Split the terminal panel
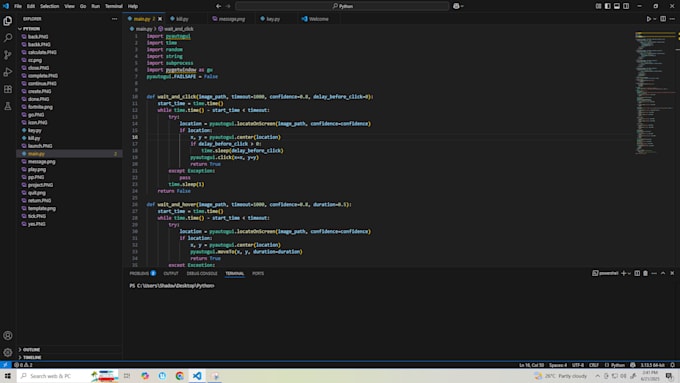The image size is (680, 383). click(637, 273)
